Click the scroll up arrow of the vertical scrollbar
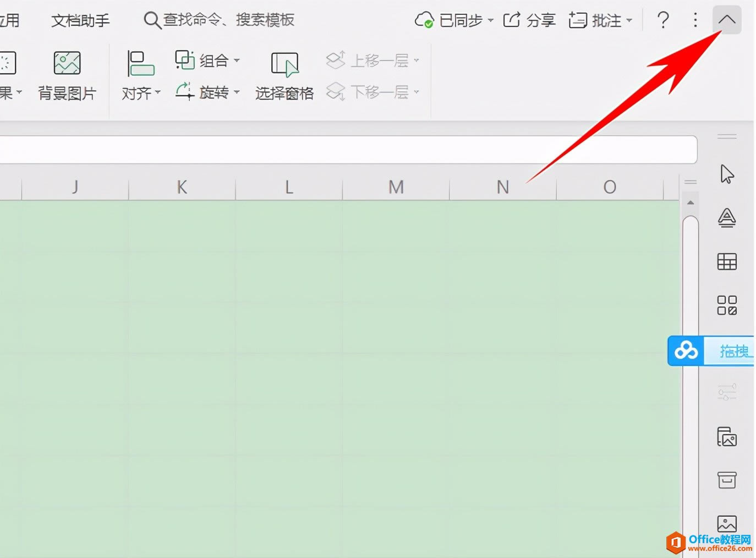 [691, 203]
